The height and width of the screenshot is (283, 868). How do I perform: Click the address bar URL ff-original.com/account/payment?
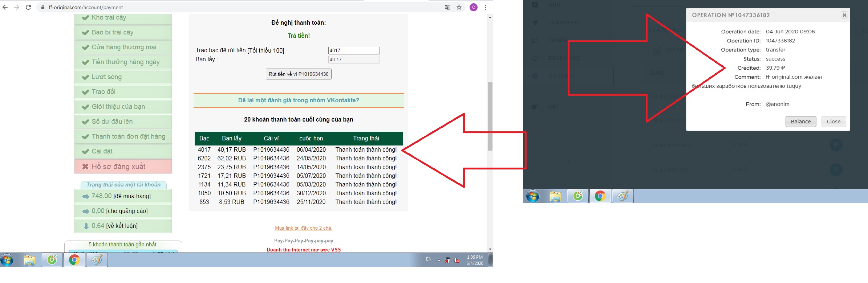click(x=86, y=7)
